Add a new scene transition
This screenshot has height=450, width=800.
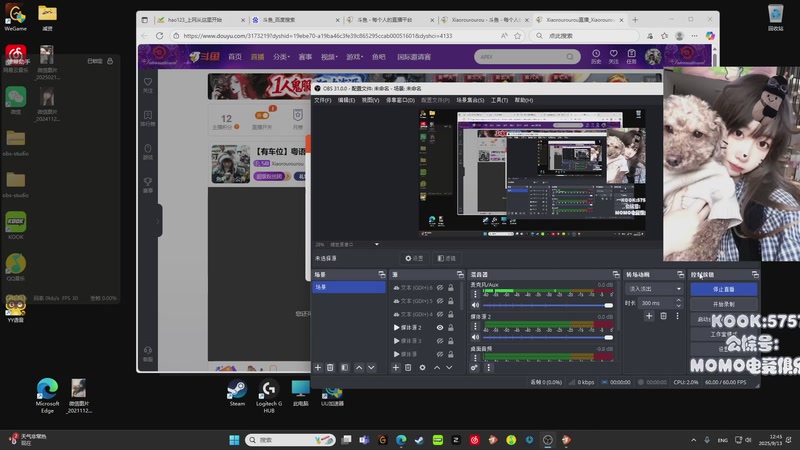(649, 316)
